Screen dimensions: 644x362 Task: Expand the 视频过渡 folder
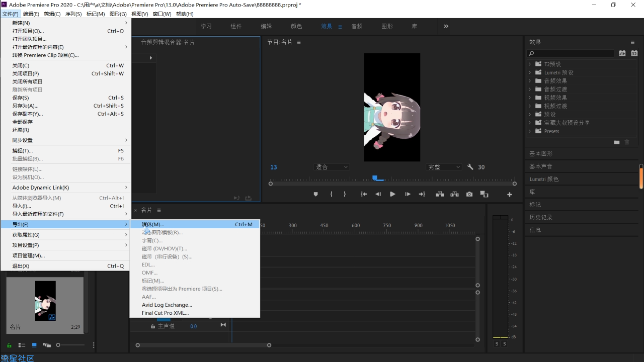point(530,106)
